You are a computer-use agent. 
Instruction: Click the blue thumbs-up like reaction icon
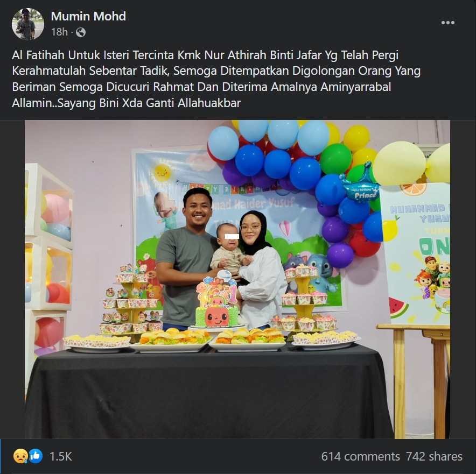tap(36, 456)
